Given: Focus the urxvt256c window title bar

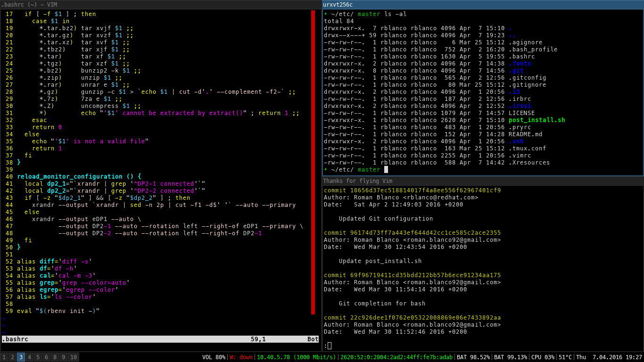Looking at the screenshot, I should click(x=483, y=4).
